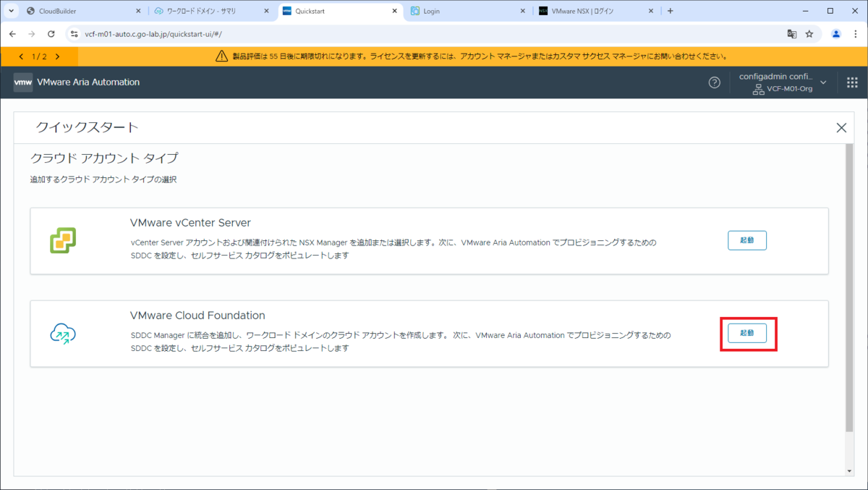Launch the VMware Cloud Foundation quickstart
Image resolution: width=868 pixels, height=490 pixels.
(746, 333)
